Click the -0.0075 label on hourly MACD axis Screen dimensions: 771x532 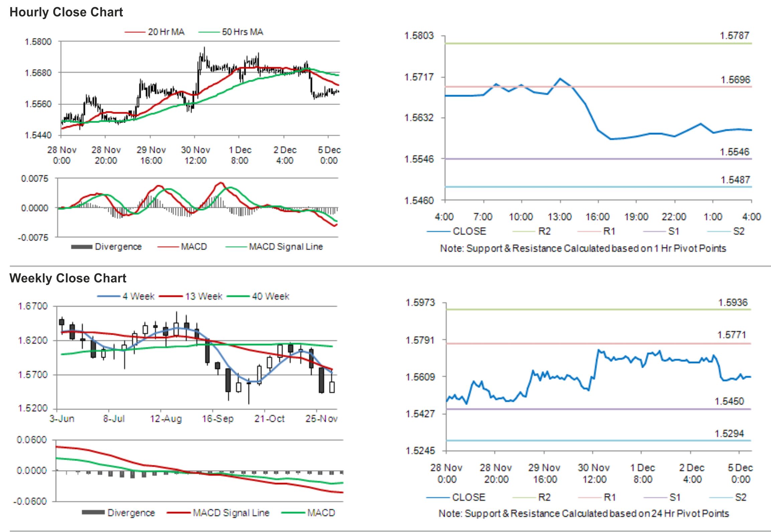pyautogui.click(x=33, y=238)
